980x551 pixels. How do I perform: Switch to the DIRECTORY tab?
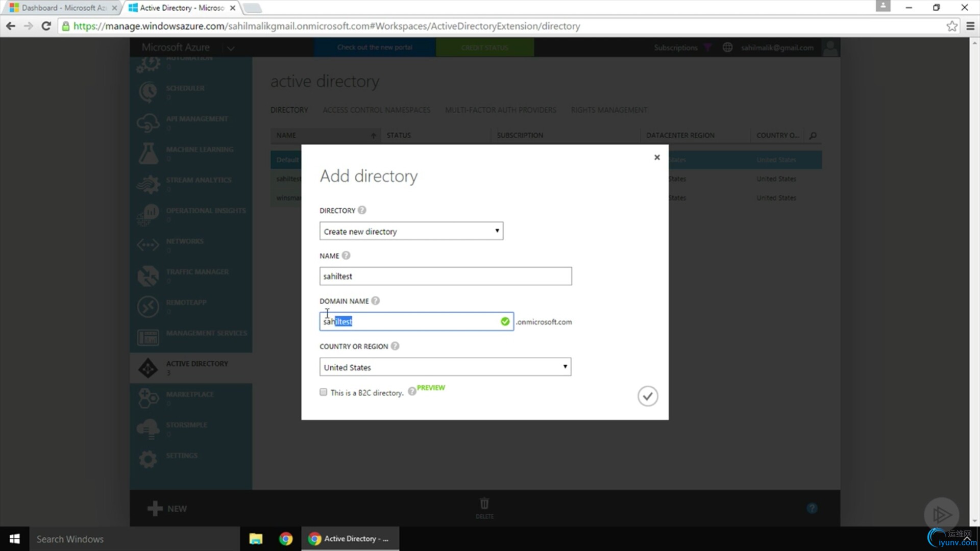tap(289, 110)
